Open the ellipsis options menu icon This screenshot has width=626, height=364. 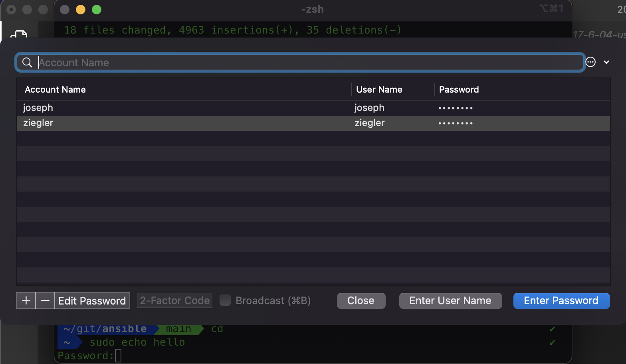590,62
